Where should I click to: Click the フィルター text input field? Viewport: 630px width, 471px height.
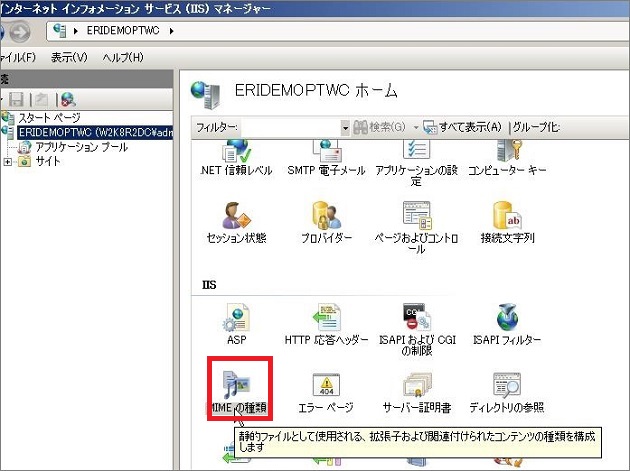point(290,128)
